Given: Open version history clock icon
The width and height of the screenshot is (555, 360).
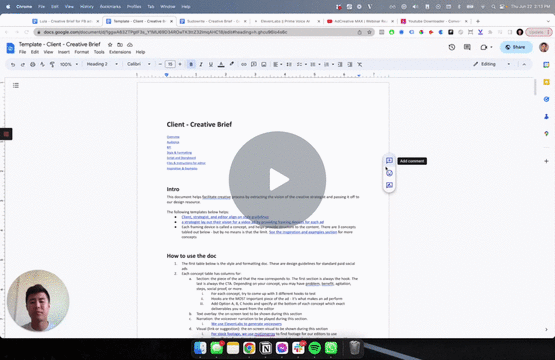Looking at the screenshot, I should (452, 47).
